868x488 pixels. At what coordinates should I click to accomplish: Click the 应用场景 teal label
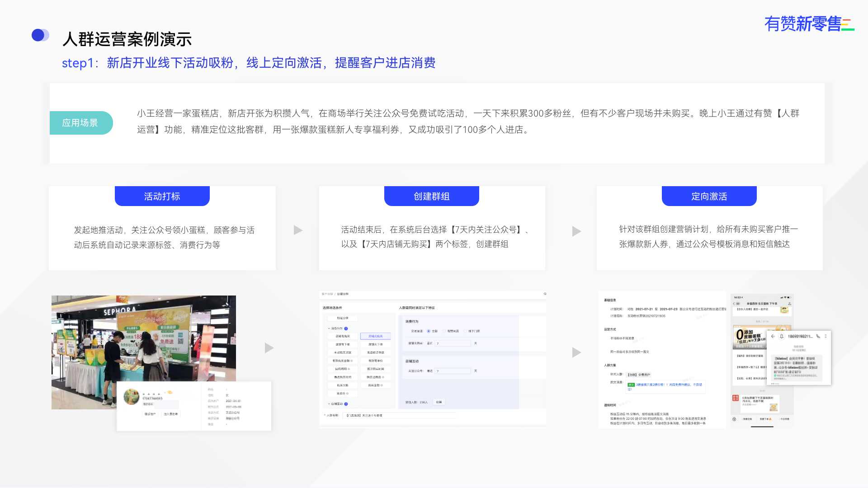coord(81,123)
